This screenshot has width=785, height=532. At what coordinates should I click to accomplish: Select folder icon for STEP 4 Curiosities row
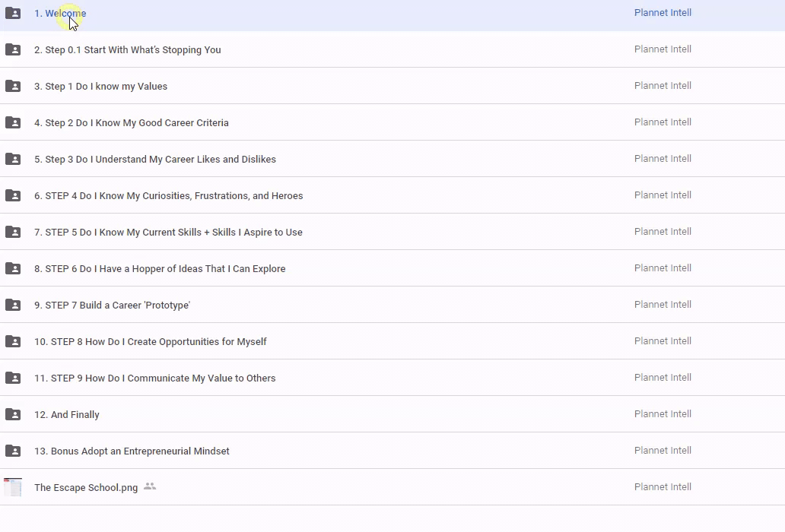[x=13, y=195]
